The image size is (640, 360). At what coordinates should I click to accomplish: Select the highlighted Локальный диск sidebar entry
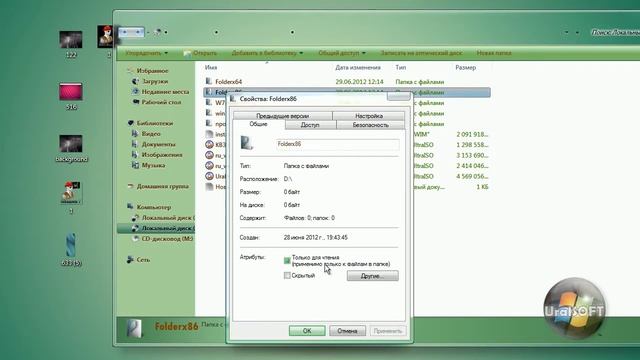156,228
